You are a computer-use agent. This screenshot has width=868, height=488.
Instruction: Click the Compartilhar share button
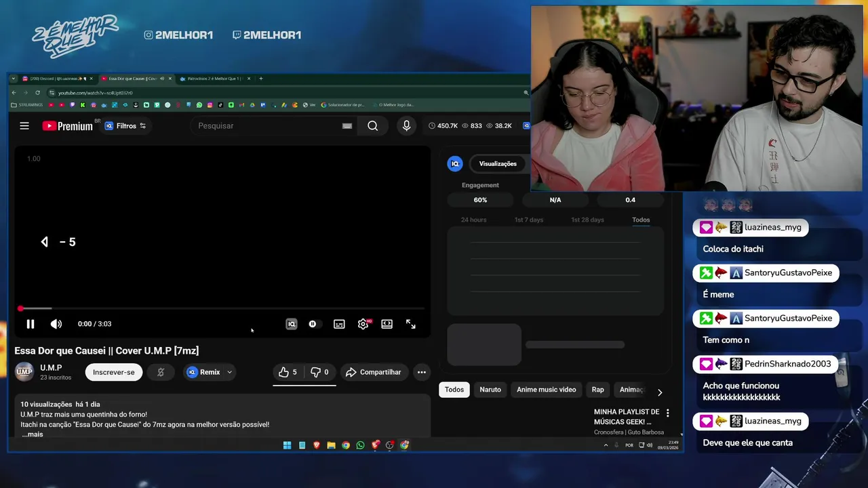click(x=374, y=372)
